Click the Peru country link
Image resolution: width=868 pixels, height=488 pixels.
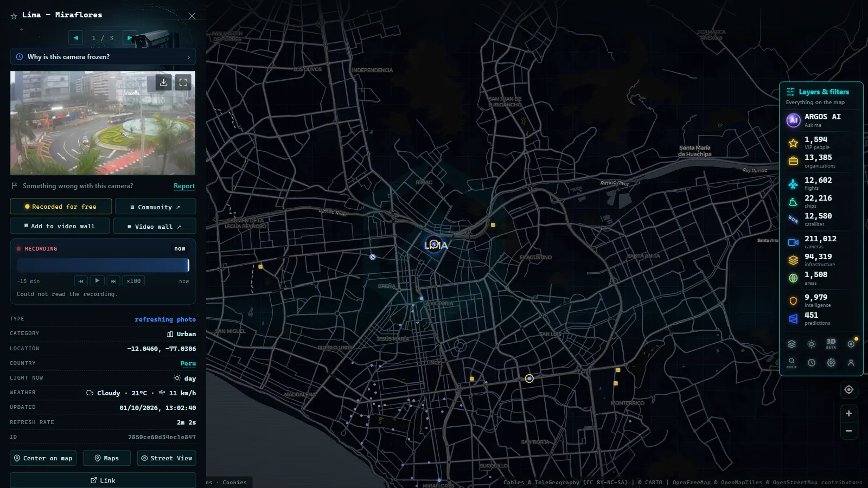click(188, 363)
